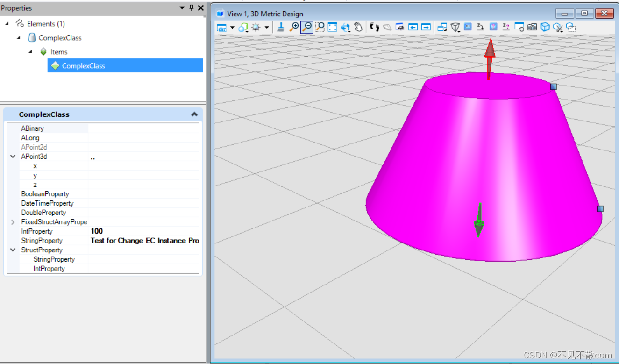Open the Display Styles icon menu
The image size is (619, 364).
point(243,28)
